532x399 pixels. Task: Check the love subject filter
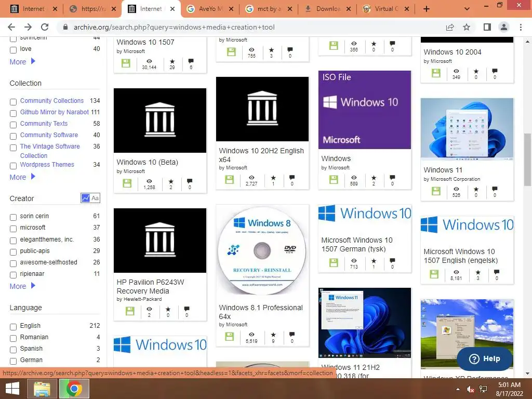pyautogui.click(x=13, y=50)
